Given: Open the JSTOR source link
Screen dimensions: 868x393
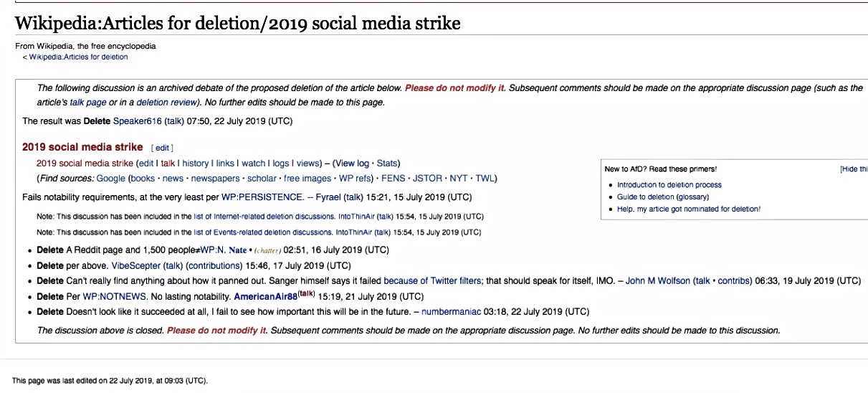Looking at the screenshot, I should (427, 179).
